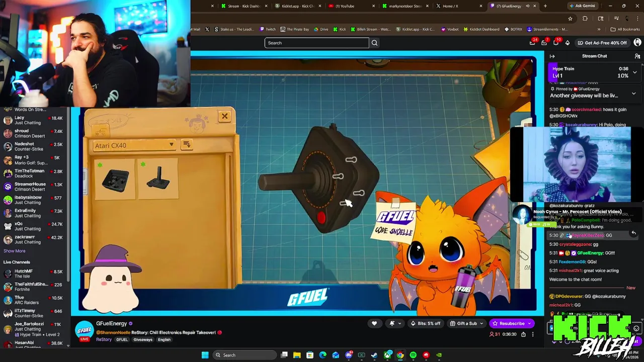
Task: Open the GFuelEnergy channel avatar
Action: click(x=85, y=330)
